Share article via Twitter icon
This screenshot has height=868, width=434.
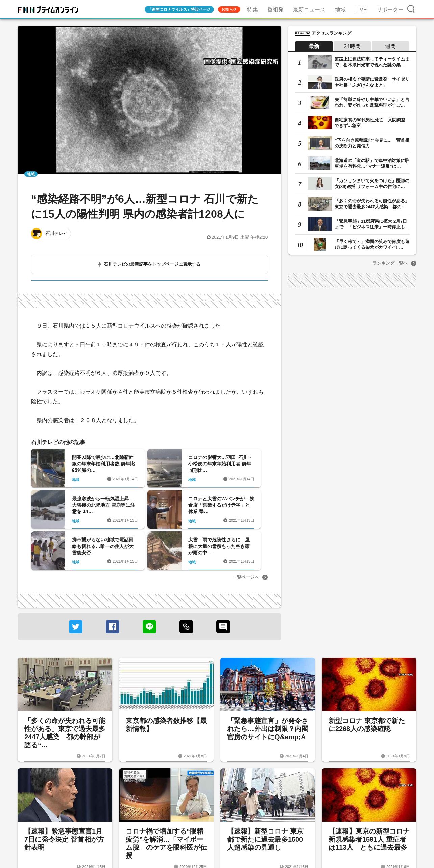[x=76, y=626]
